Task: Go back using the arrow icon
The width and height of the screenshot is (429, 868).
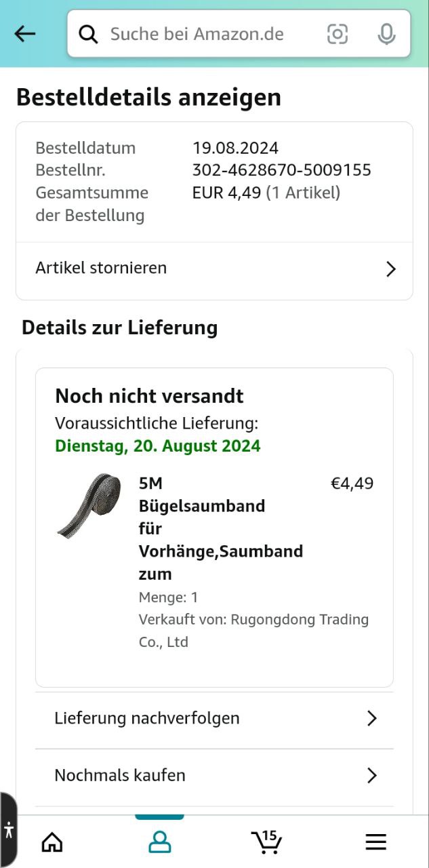Action: [x=25, y=34]
